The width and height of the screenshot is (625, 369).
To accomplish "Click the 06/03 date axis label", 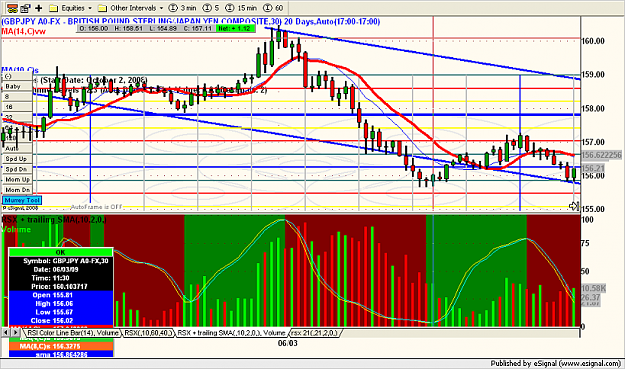I will click(x=287, y=343).
